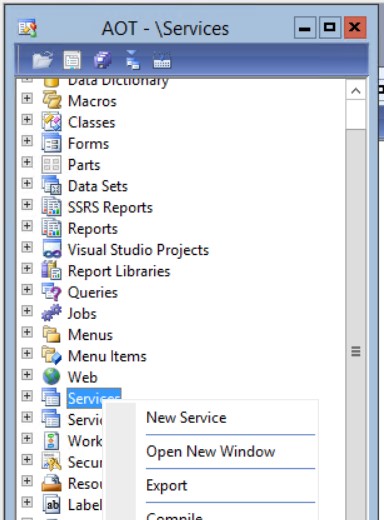Maximize the AOT window
Viewport: 384px width, 520px height.
click(330, 27)
